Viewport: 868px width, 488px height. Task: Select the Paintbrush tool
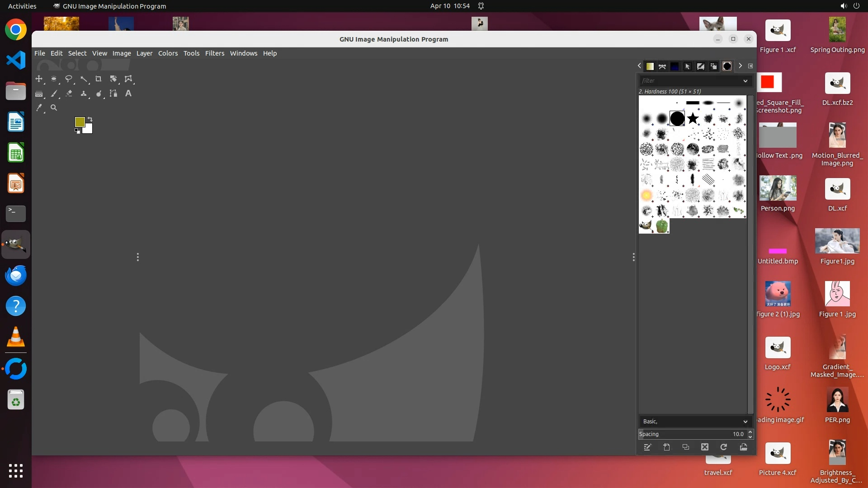click(x=54, y=94)
